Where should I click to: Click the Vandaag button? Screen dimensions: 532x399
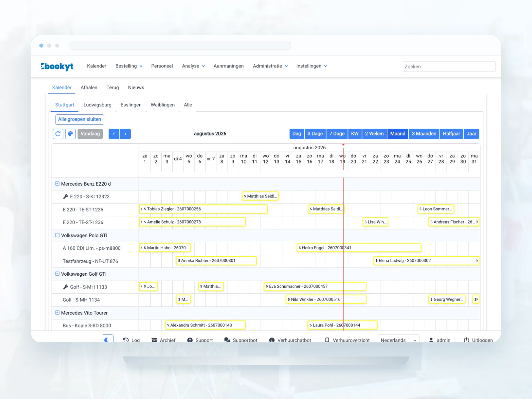pos(90,134)
